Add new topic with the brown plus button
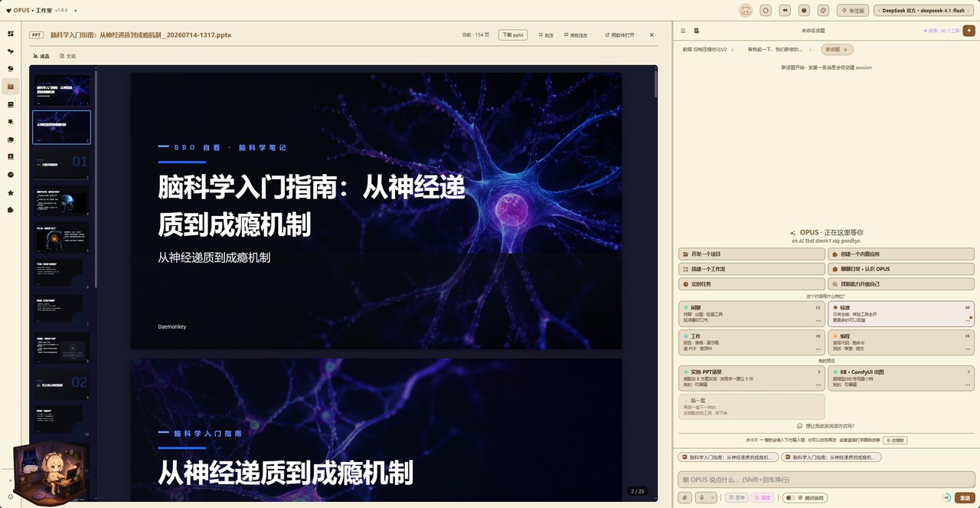The height and width of the screenshot is (508, 980). tap(969, 31)
